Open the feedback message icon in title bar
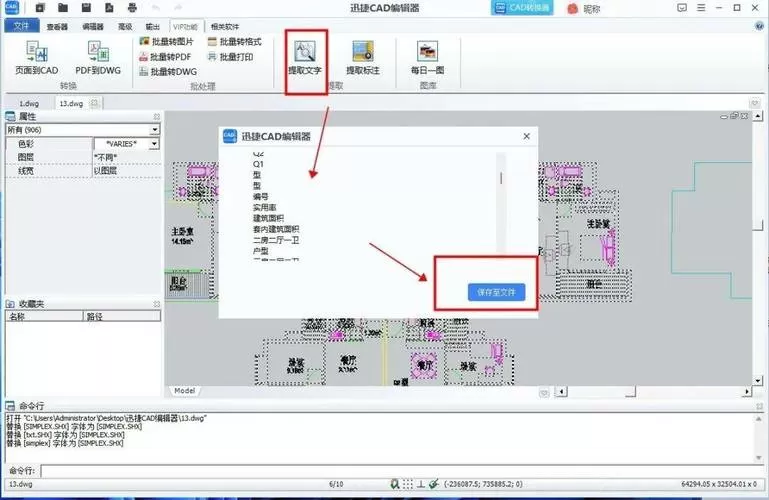Screen dimensions: 769x500 coord(682,8)
